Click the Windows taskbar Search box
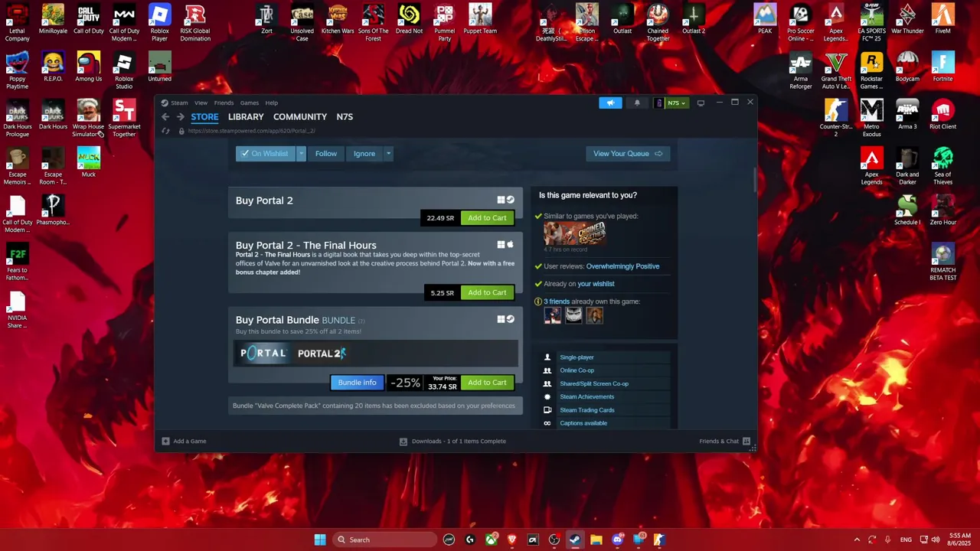This screenshot has width=980, height=551. (386, 540)
